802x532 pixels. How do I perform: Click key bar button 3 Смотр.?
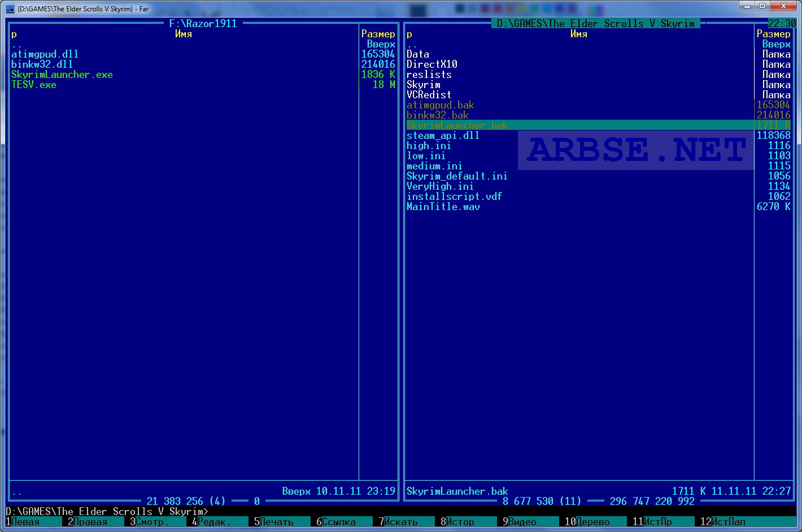tap(158, 522)
